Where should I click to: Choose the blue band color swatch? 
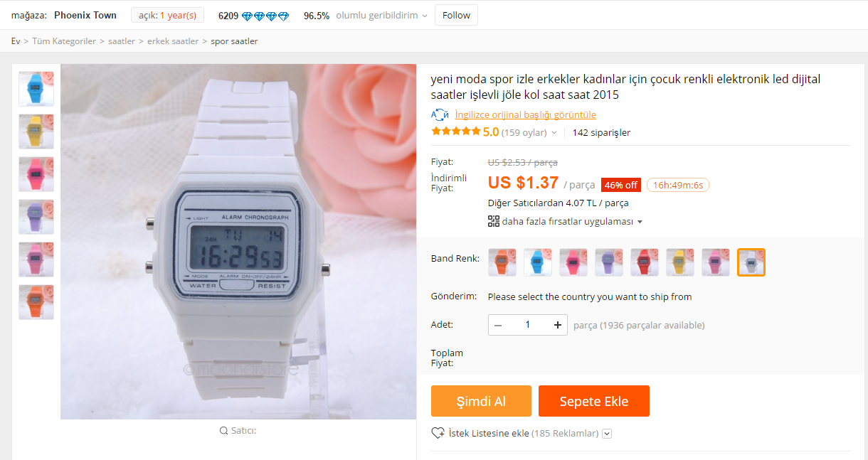(538, 262)
